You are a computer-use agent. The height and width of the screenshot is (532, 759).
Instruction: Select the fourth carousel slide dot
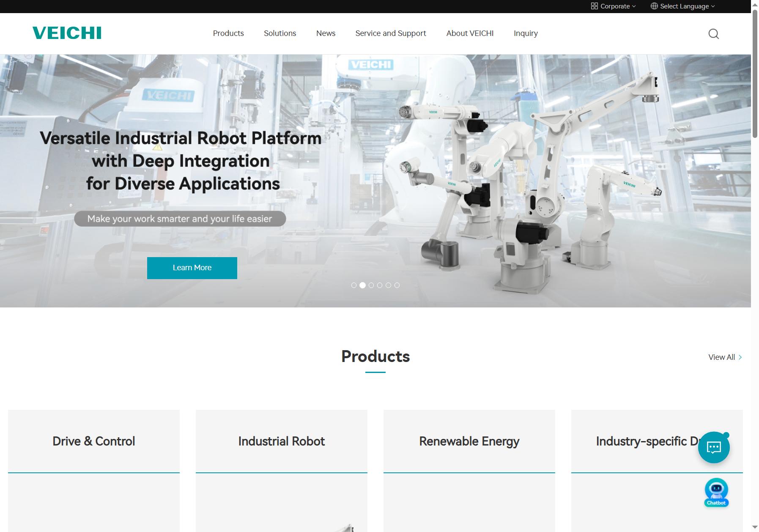380,285
